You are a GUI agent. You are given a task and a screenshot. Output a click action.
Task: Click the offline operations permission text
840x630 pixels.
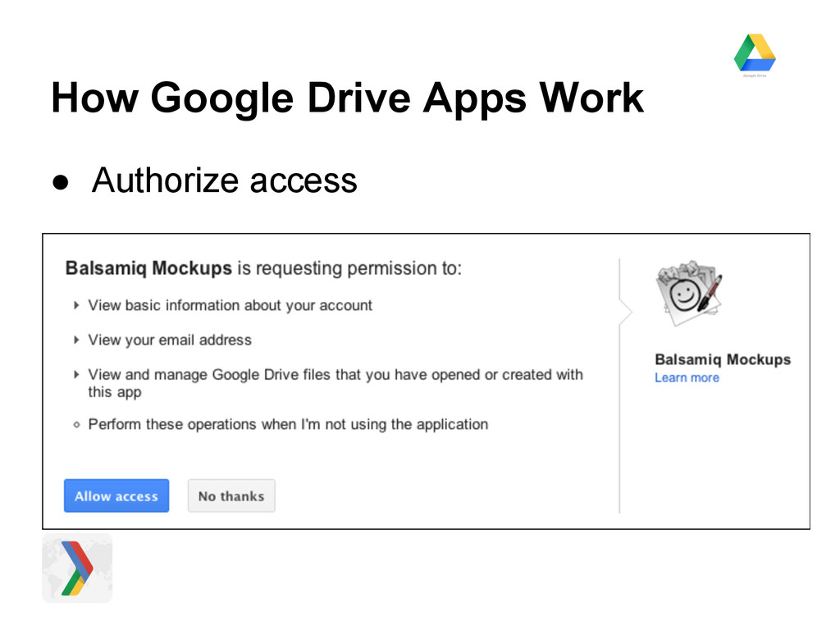(288, 424)
